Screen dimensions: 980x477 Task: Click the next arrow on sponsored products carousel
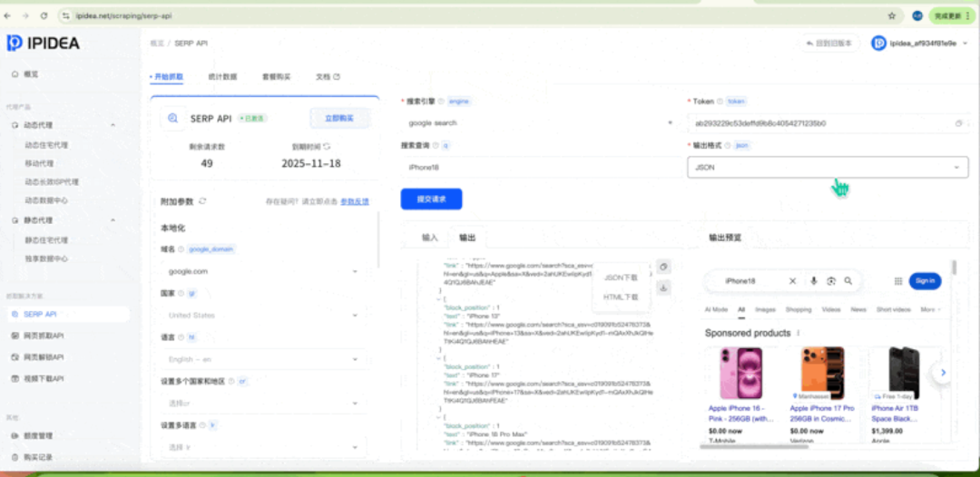pos(943,373)
